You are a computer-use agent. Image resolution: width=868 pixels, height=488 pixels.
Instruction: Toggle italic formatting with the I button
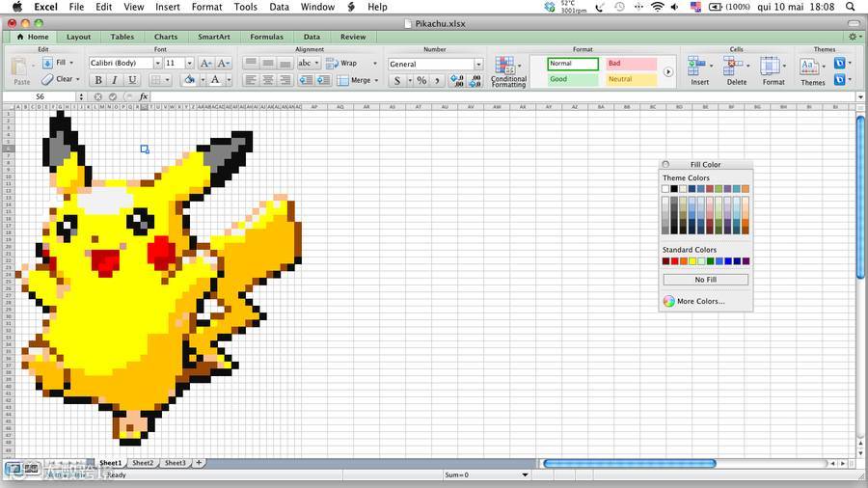pyautogui.click(x=115, y=80)
